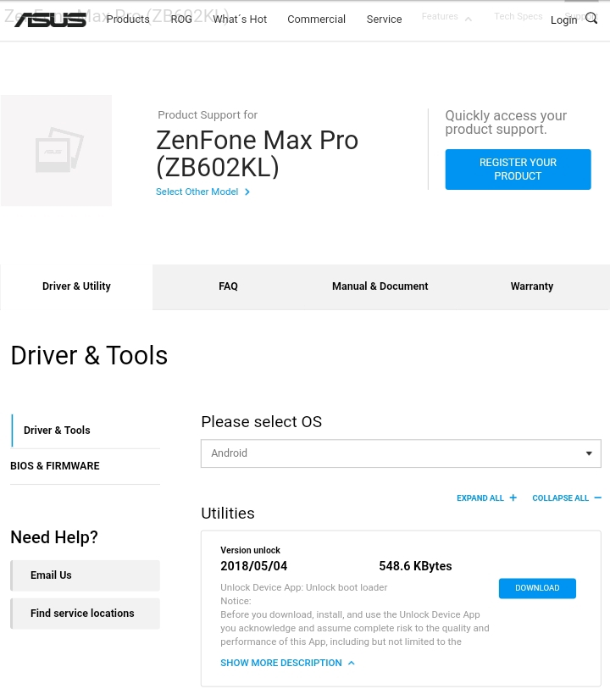Viewport: 610px width, 700px height.
Task: Switch to the Warranty tab
Action: (532, 286)
